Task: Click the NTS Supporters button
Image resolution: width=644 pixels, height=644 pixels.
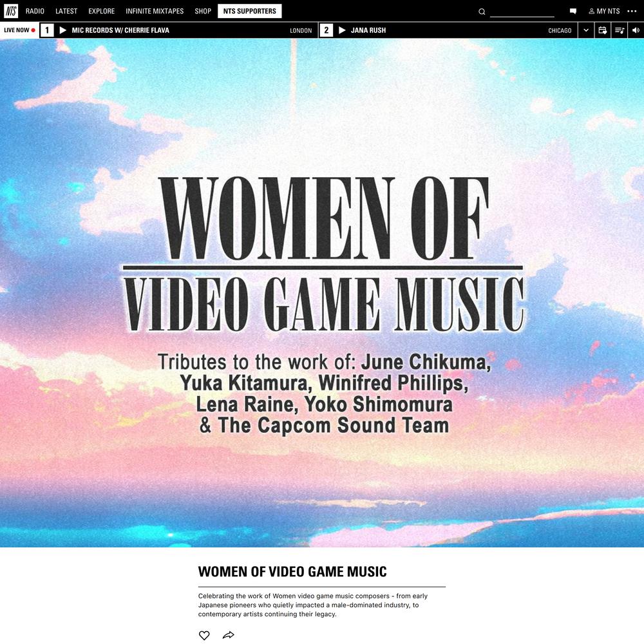Action: [x=250, y=11]
